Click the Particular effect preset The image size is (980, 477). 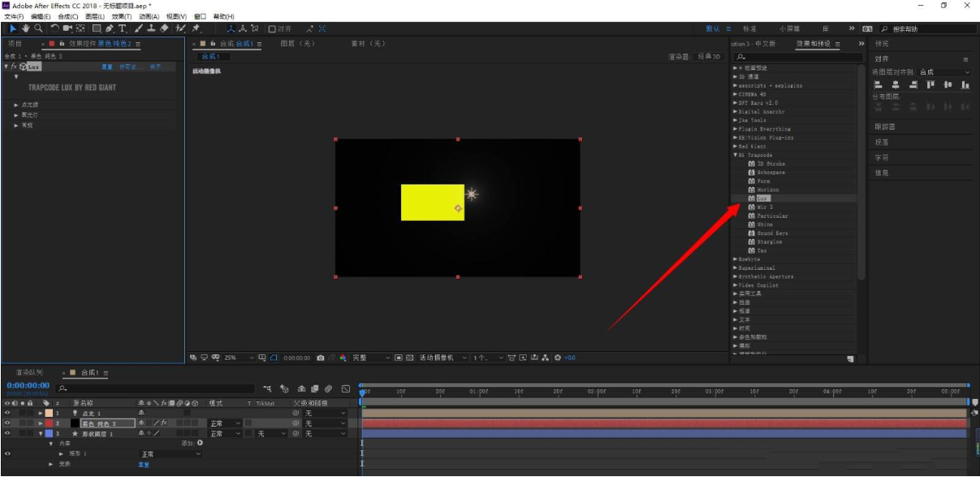pyautogui.click(x=772, y=215)
